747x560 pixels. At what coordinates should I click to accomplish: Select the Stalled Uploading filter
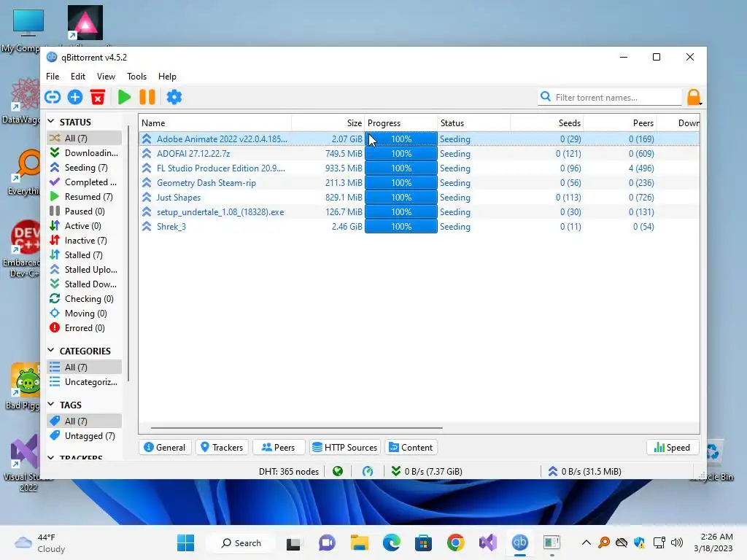(85, 270)
